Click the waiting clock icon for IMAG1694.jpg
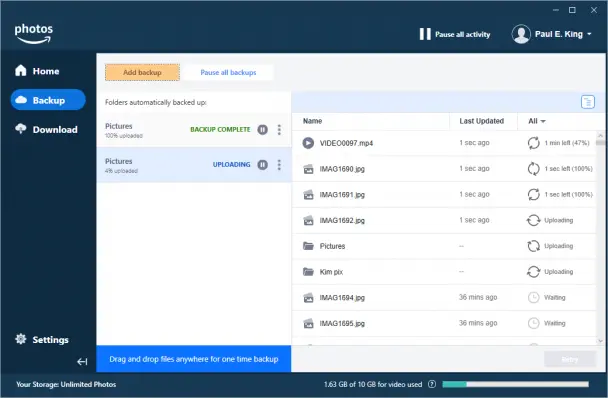This screenshot has height=398, width=608. click(534, 298)
